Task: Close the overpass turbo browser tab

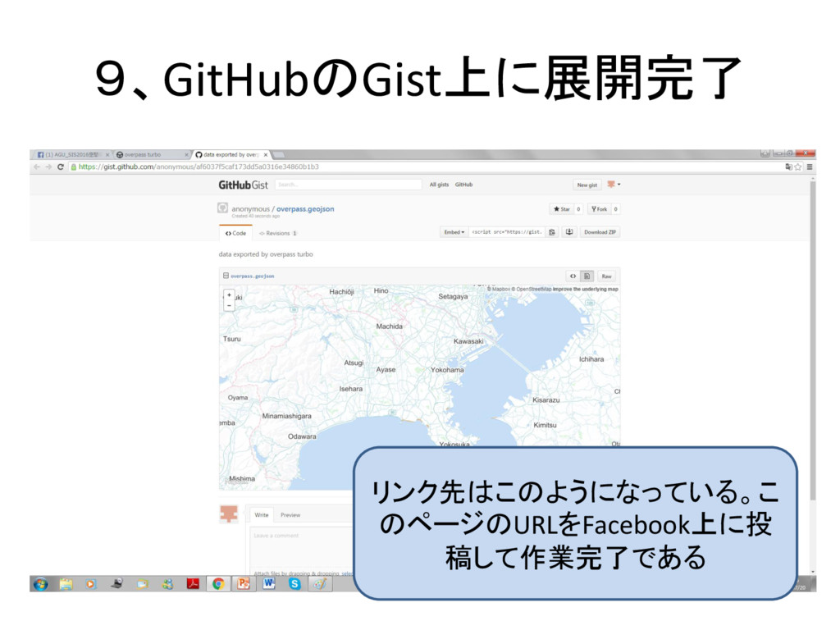Action: 186,155
